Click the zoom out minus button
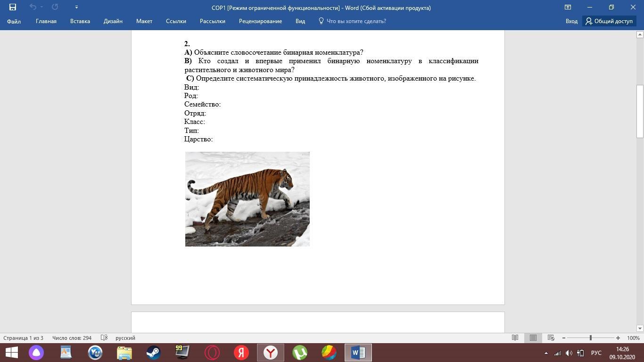The height and width of the screenshot is (362, 644). click(x=564, y=338)
